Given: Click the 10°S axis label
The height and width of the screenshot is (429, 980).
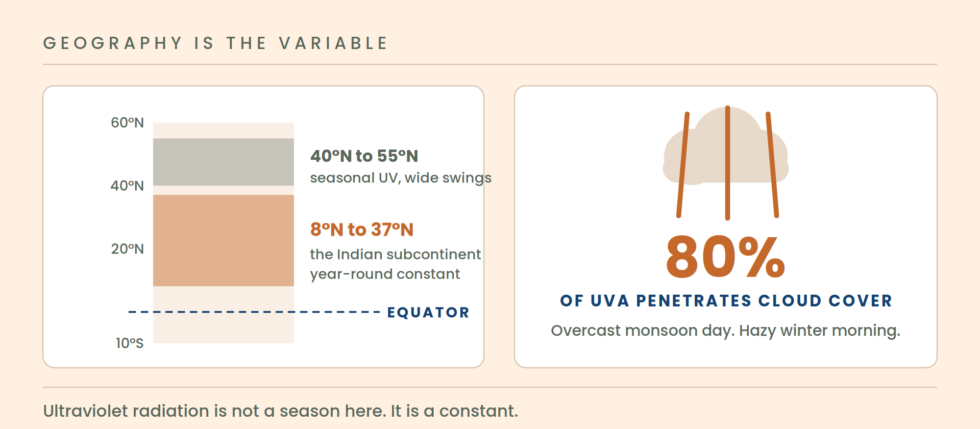Looking at the screenshot, I should 130,343.
